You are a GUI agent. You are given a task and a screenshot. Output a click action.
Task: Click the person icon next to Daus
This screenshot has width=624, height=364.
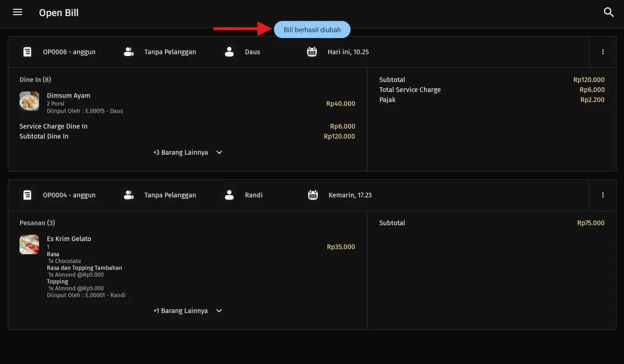tap(229, 52)
